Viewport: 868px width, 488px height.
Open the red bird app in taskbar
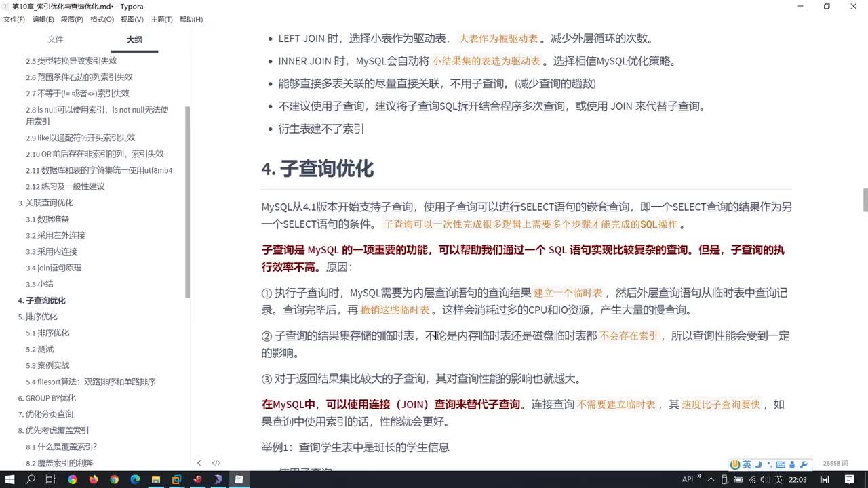[197, 479]
